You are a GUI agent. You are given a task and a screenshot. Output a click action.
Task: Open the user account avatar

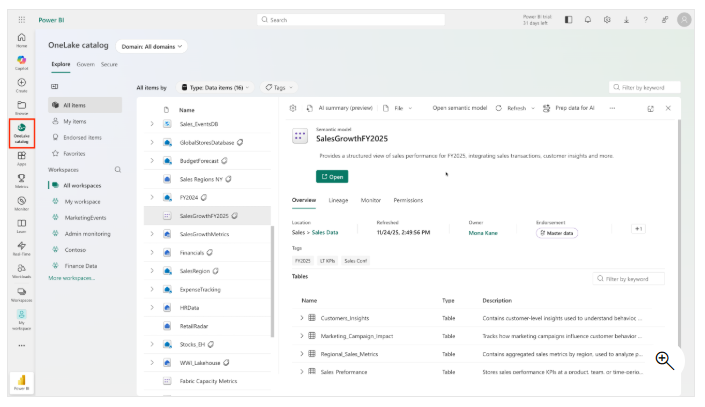pyautogui.click(x=684, y=20)
